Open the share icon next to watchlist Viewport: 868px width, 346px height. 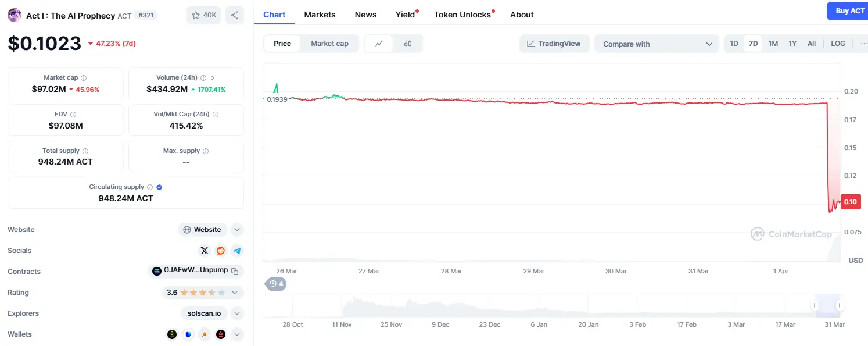[235, 15]
